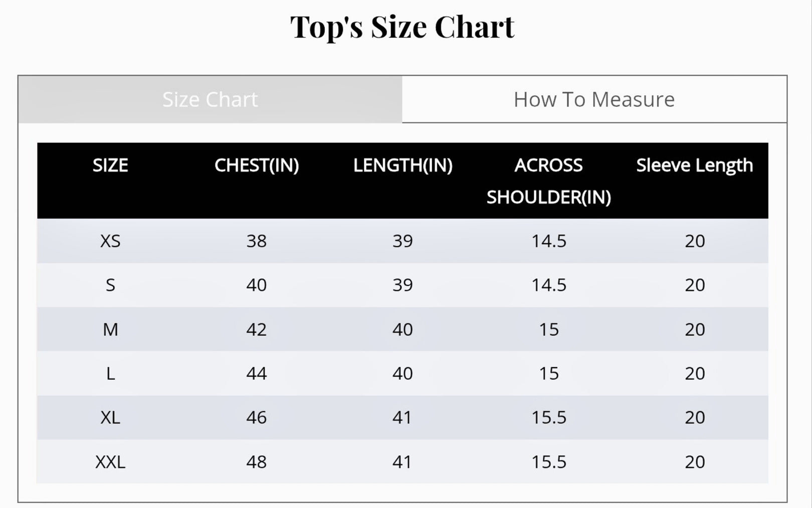Image resolution: width=812 pixels, height=508 pixels.
Task: Select the XS row across shoulder value
Action: pos(549,241)
